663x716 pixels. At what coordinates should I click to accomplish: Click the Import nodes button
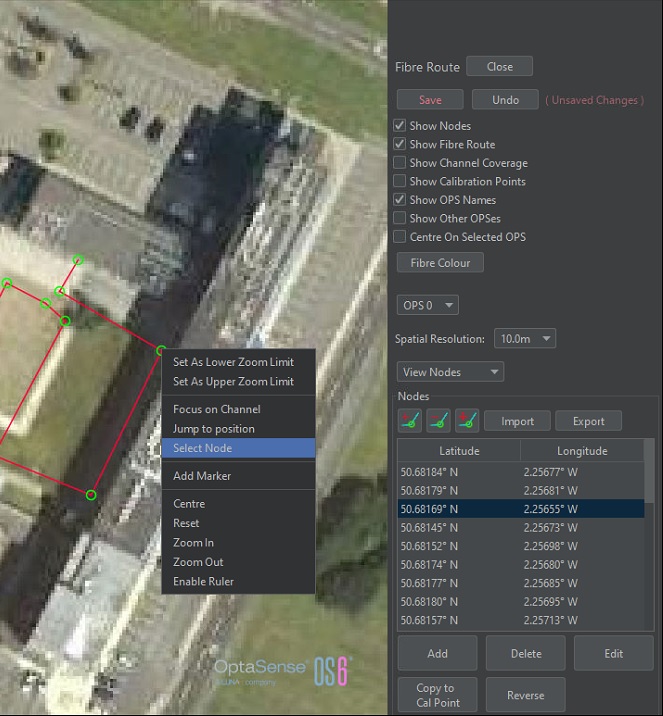point(517,421)
